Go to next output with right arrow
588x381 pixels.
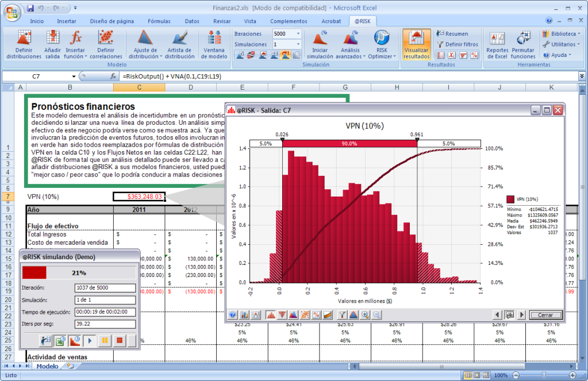[521, 315]
